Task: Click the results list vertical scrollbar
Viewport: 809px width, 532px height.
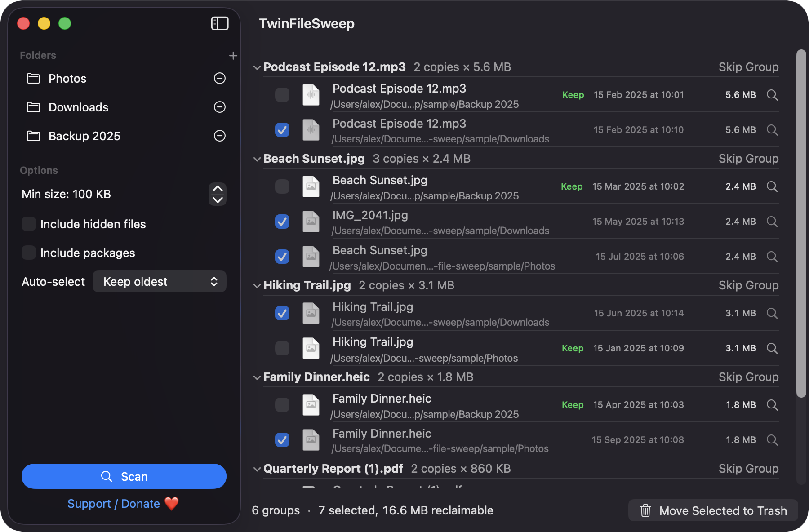Action: (801, 223)
